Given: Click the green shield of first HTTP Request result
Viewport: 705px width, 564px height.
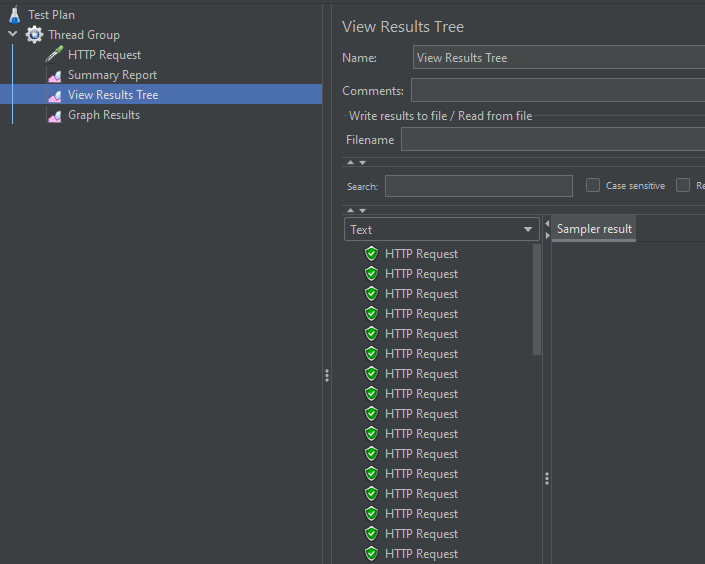Looking at the screenshot, I should (x=371, y=254).
